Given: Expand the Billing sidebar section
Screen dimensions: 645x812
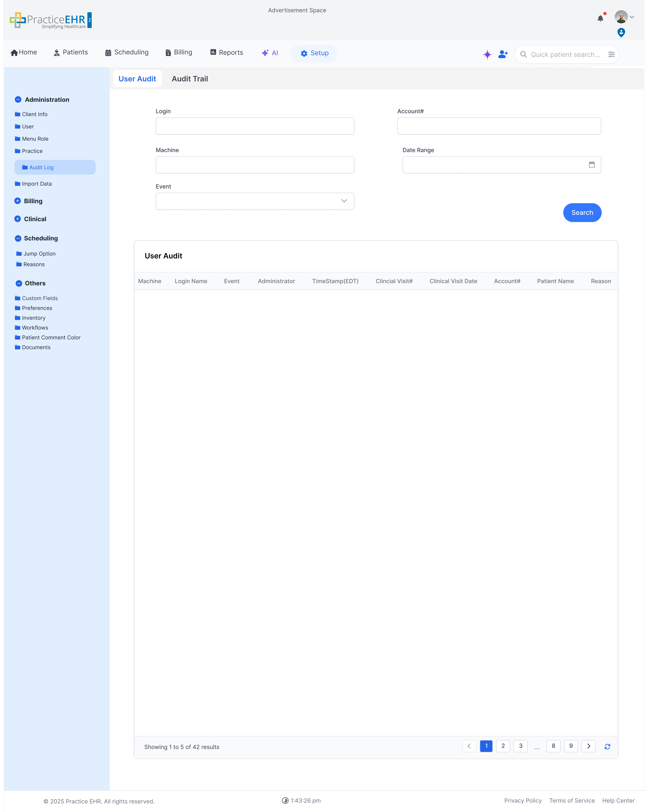Looking at the screenshot, I should 18,200.
